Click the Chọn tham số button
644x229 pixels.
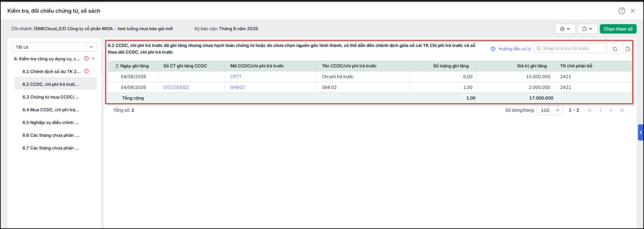click(618, 29)
